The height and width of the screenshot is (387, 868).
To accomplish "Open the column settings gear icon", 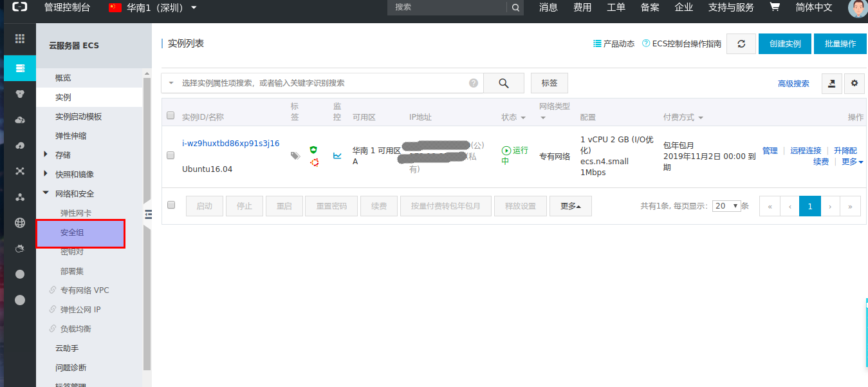I will [x=854, y=83].
